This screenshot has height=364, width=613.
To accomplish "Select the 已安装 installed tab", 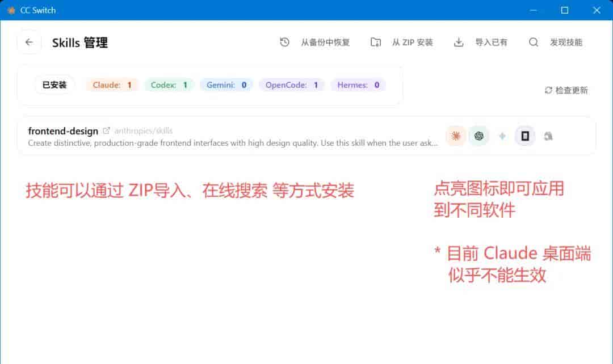I will point(54,84).
